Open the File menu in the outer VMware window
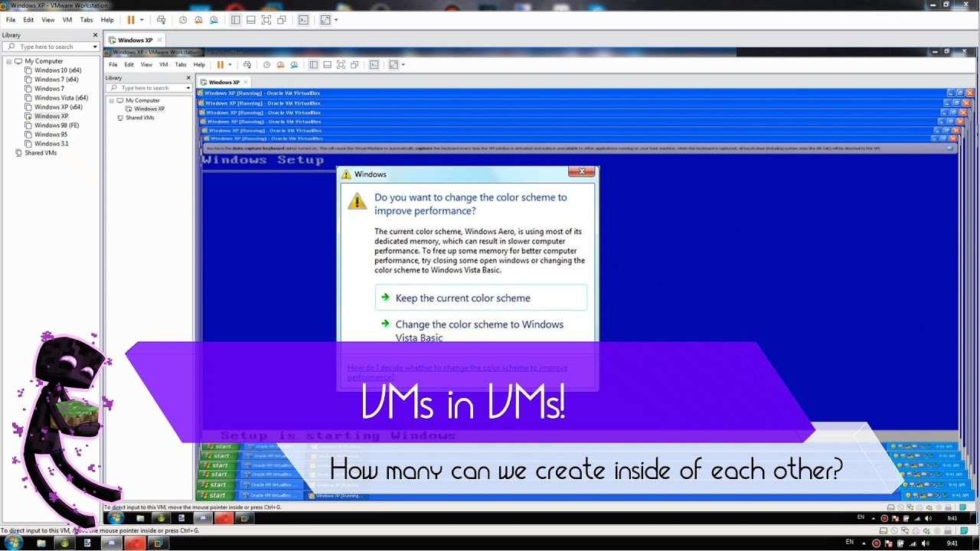The height and width of the screenshot is (551, 980). 11,20
